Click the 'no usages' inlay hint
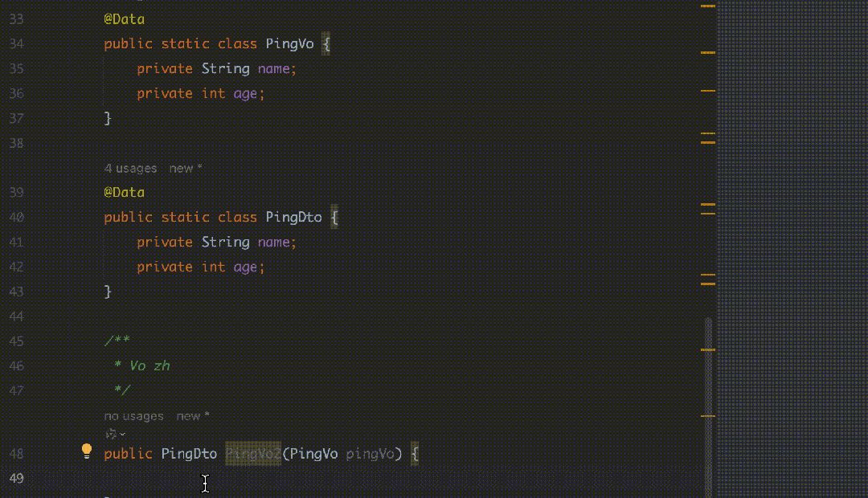 134,416
